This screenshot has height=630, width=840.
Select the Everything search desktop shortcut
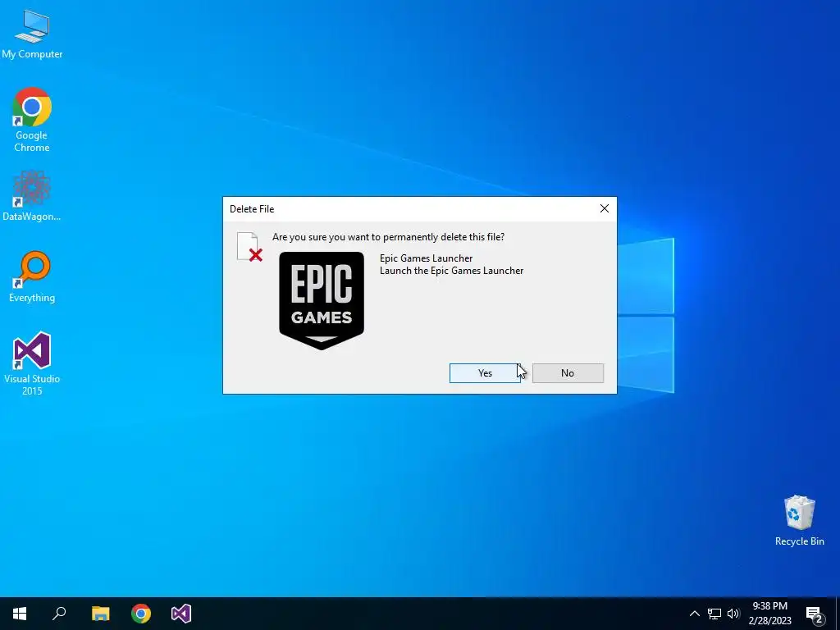click(x=32, y=277)
